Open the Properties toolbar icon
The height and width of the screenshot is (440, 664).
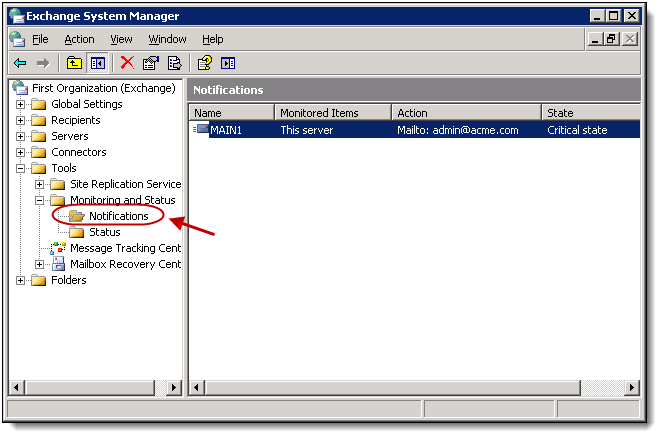coord(150,63)
